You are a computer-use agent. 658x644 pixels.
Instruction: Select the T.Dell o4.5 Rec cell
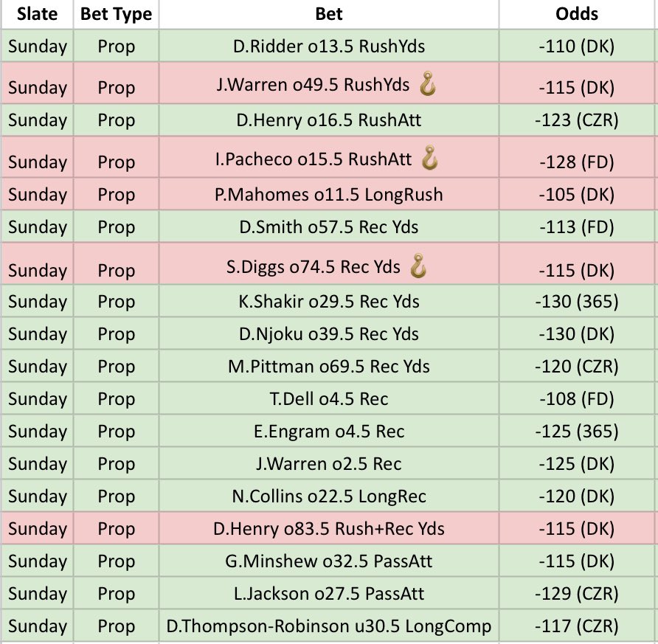329,398
